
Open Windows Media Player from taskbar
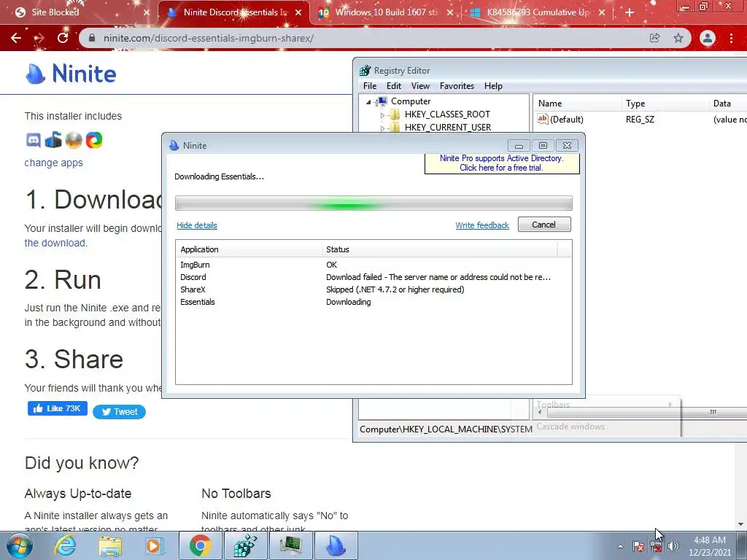(x=155, y=545)
